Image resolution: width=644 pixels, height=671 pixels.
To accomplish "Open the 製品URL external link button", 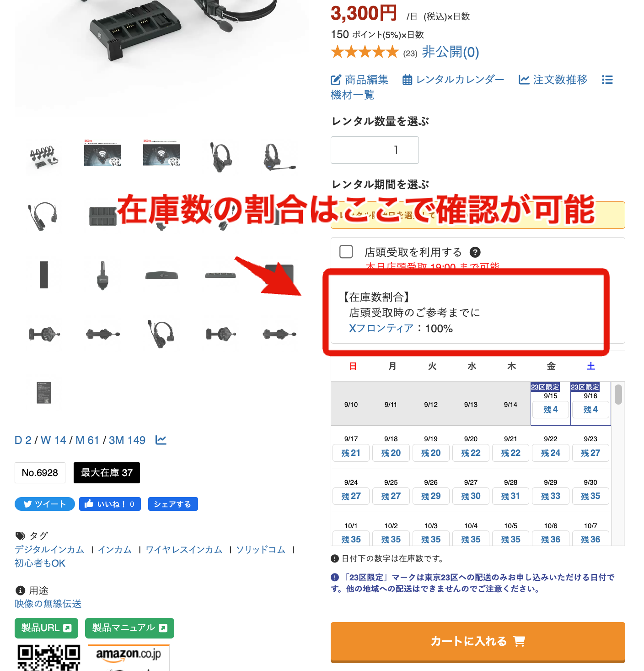I will click(x=46, y=628).
